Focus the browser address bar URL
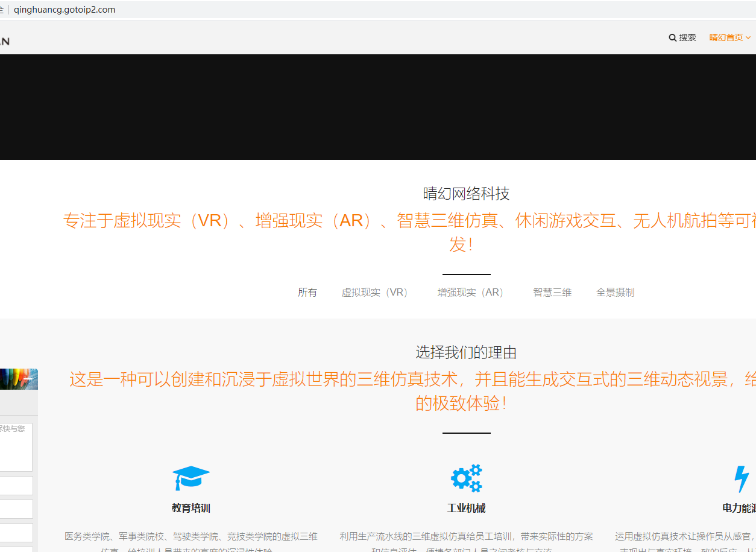756x552 pixels. 65,10
